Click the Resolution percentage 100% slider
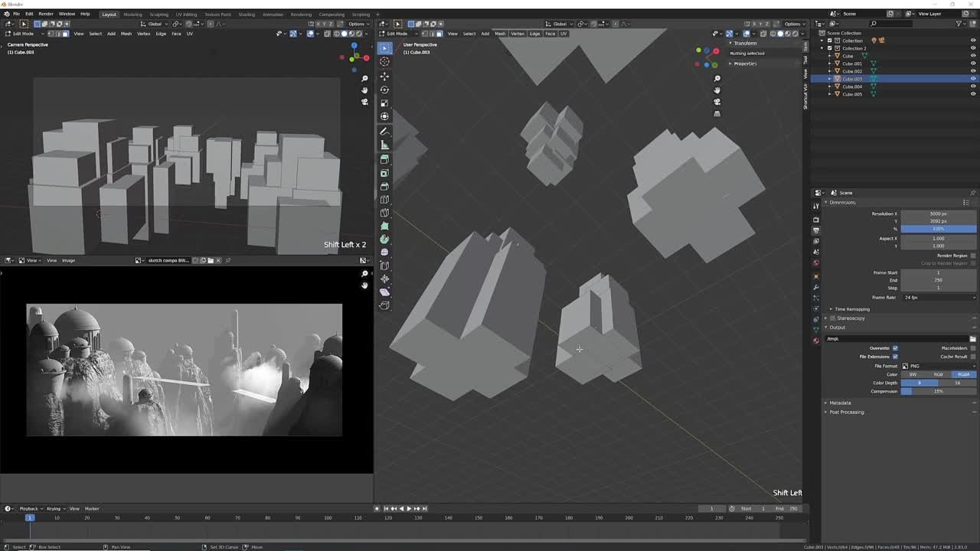Image resolution: width=980 pixels, height=551 pixels. (x=939, y=229)
